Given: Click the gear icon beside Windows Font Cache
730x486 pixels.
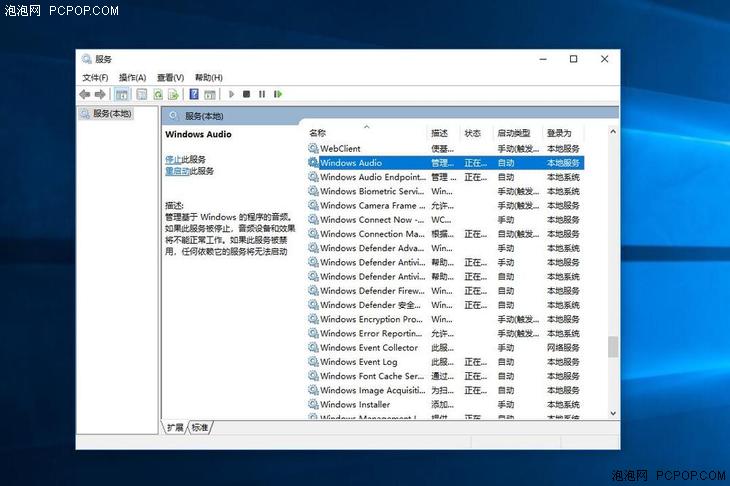Looking at the screenshot, I should 313,376.
